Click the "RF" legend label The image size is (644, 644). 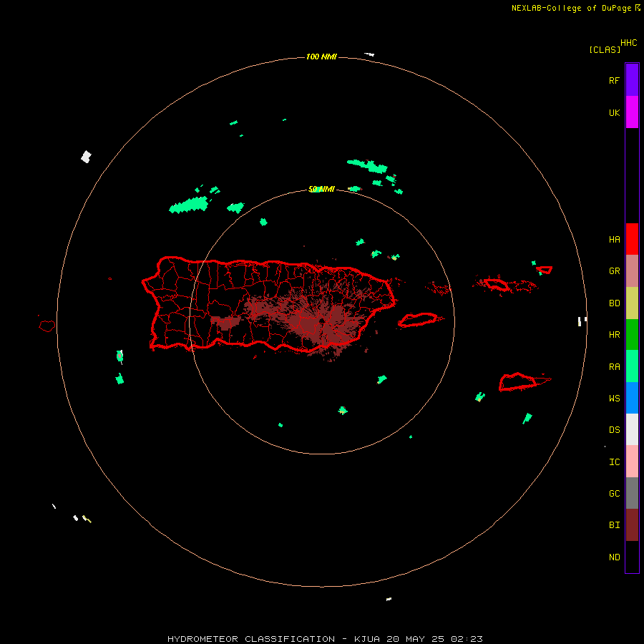tap(614, 80)
